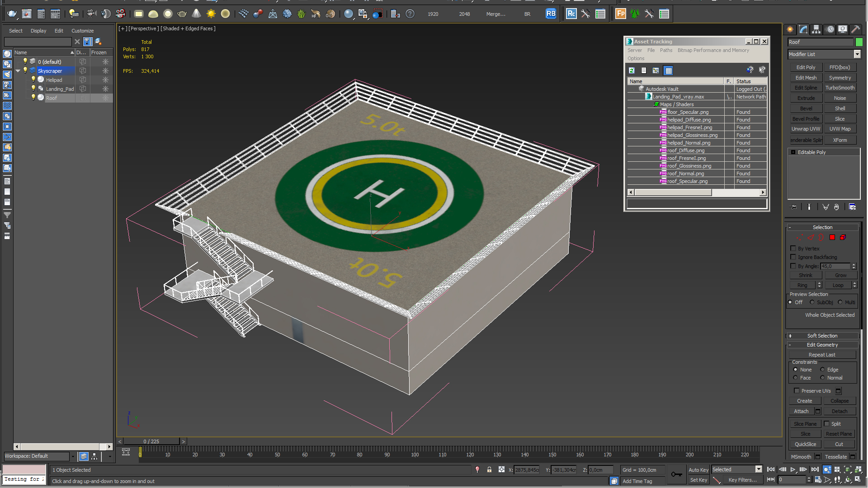This screenshot has height=488, width=868.
Task: Click the green trees Forest icon
Action: (x=635, y=14)
